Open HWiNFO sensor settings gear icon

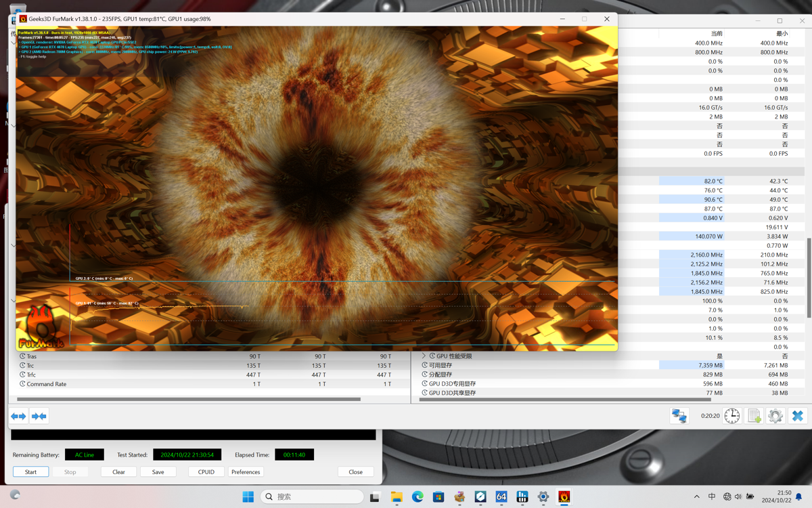(775, 416)
